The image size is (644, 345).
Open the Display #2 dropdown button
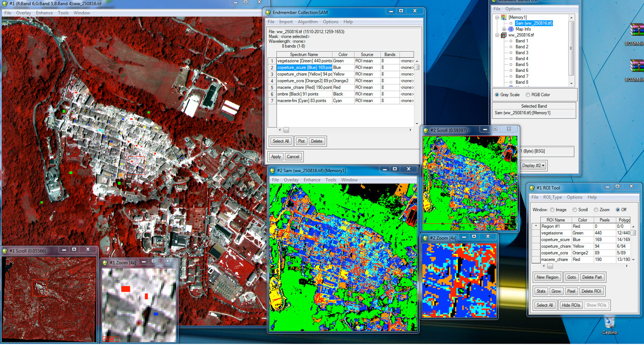(x=533, y=165)
